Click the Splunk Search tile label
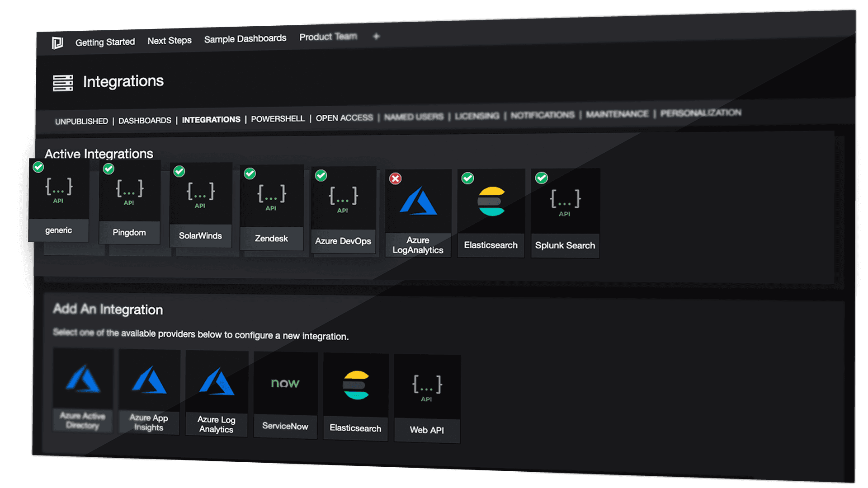Screen dimensions: 868x488 coord(565,245)
